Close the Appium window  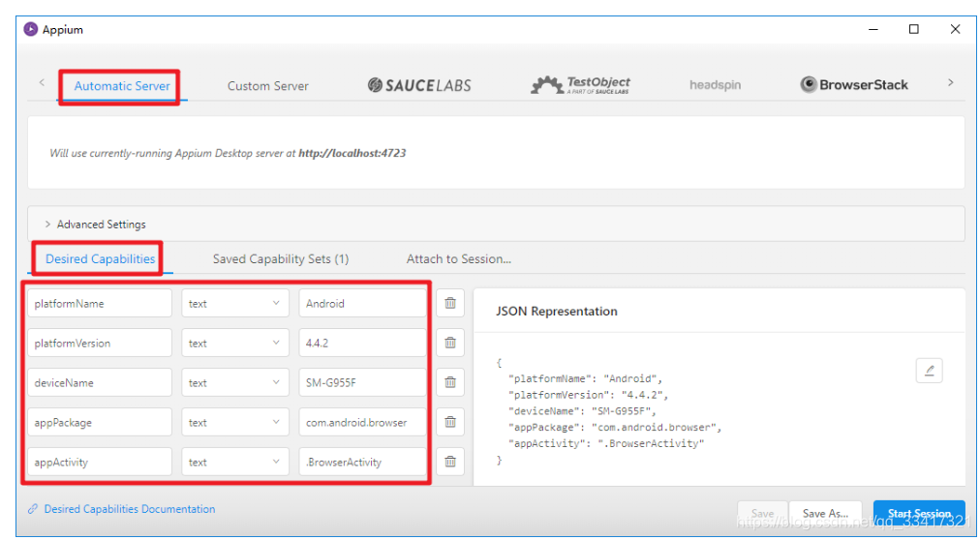[x=955, y=29]
